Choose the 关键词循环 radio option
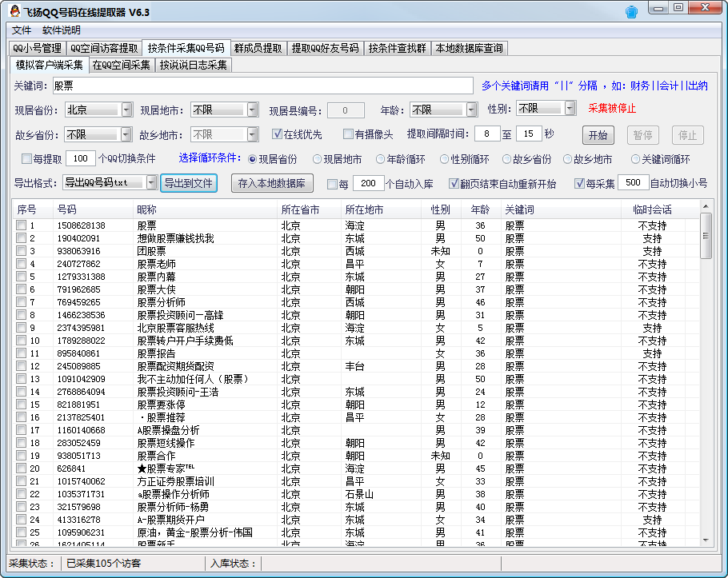This screenshot has height=578, width=728. tap(635, 159)
